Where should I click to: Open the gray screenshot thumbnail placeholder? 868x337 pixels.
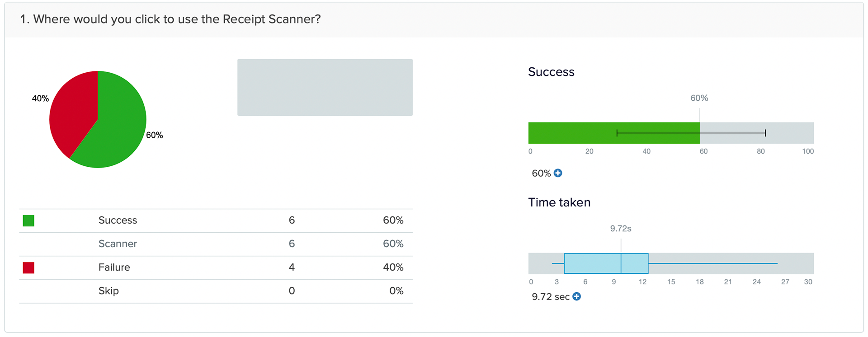325,87
